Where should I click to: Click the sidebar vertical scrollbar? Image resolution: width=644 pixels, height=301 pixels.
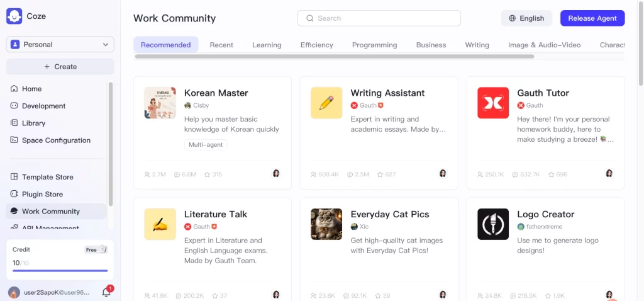click(110, 144)
